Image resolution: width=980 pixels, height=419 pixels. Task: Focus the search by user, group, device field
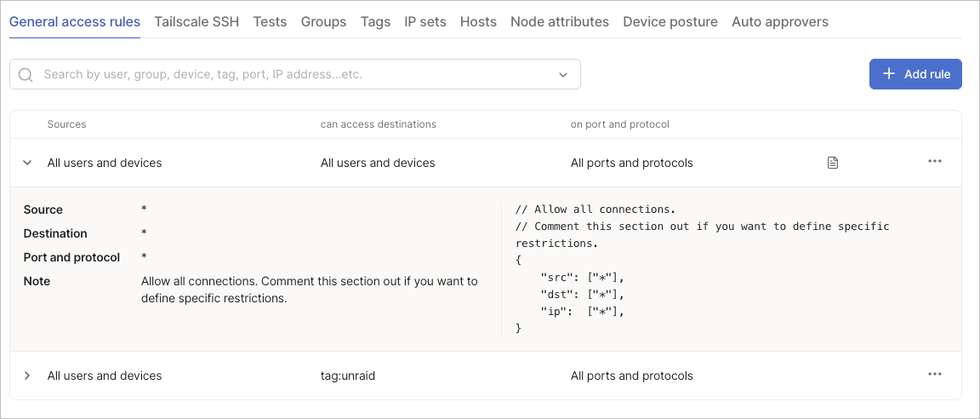tap(295, 74)
